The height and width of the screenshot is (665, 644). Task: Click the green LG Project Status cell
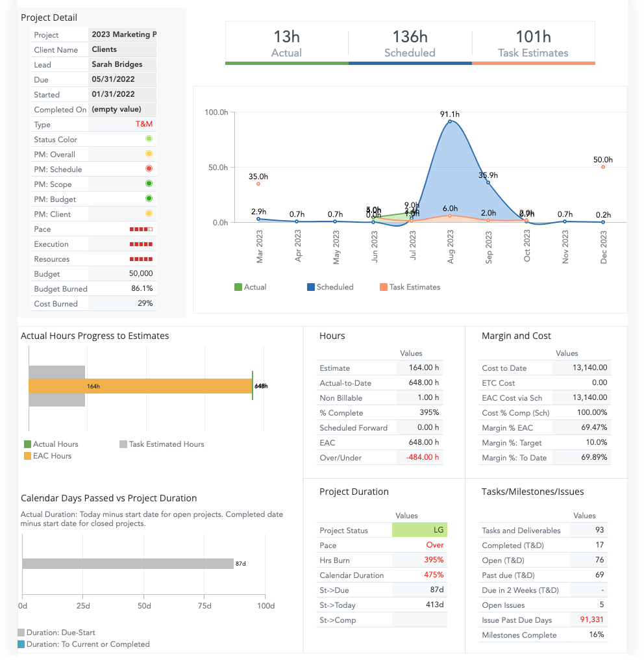click(419, 531)
